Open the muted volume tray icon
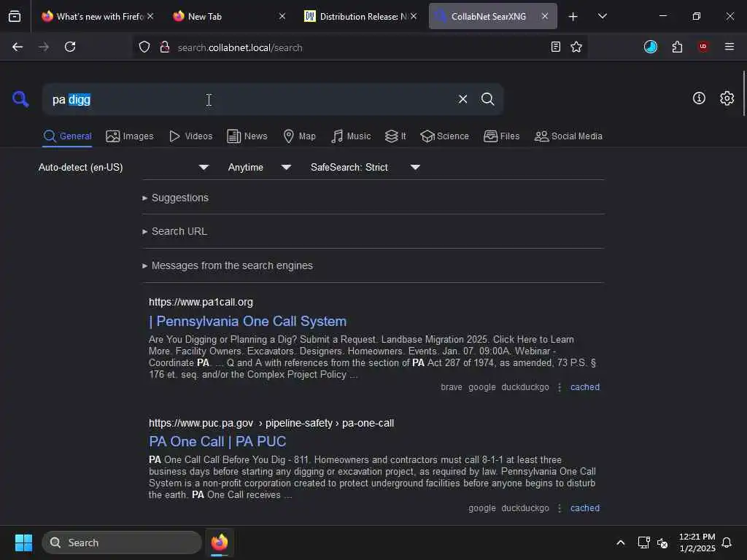The width and height of the screenshot is (747, 560). coord(662,542)
